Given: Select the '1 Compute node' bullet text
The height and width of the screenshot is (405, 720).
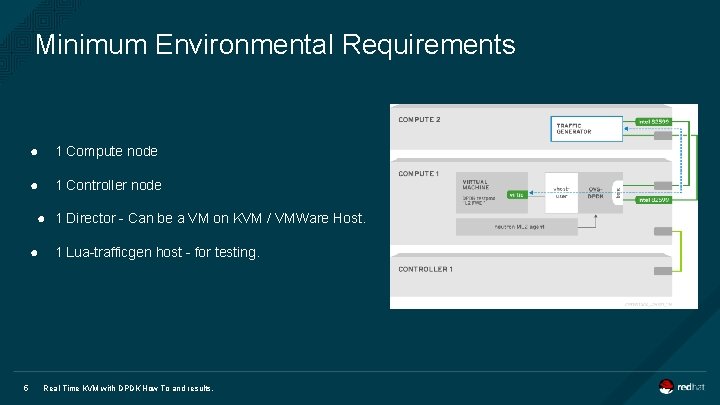Looking at the screenshot, I should pyautogui.click(x=107, y=151).
